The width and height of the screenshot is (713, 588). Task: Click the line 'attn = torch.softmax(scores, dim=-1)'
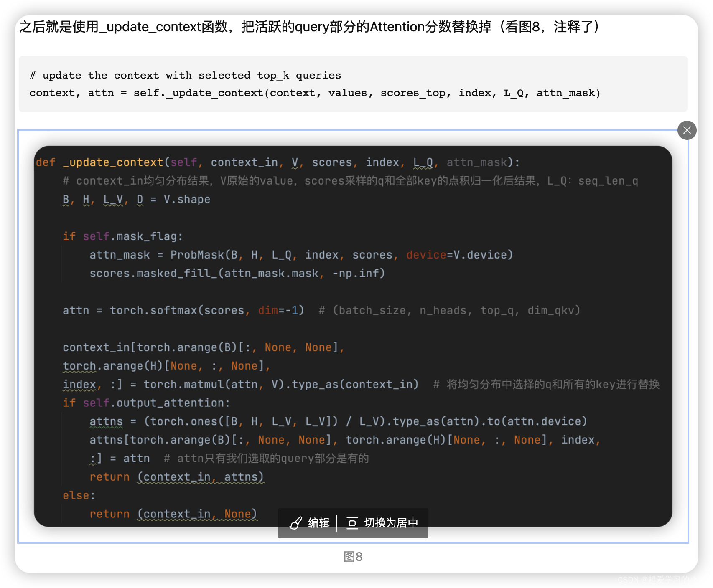point(183,310)
